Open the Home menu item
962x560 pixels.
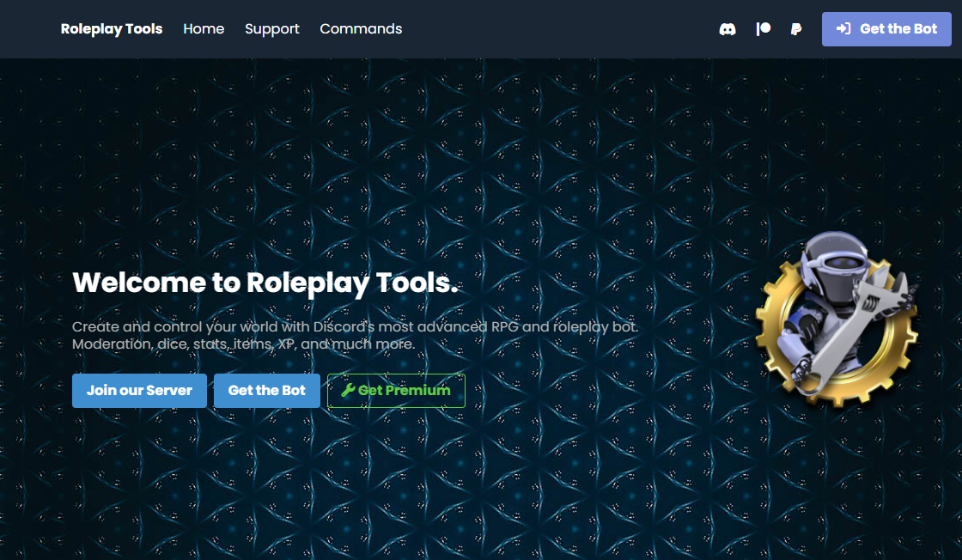[x=204, y=28]
